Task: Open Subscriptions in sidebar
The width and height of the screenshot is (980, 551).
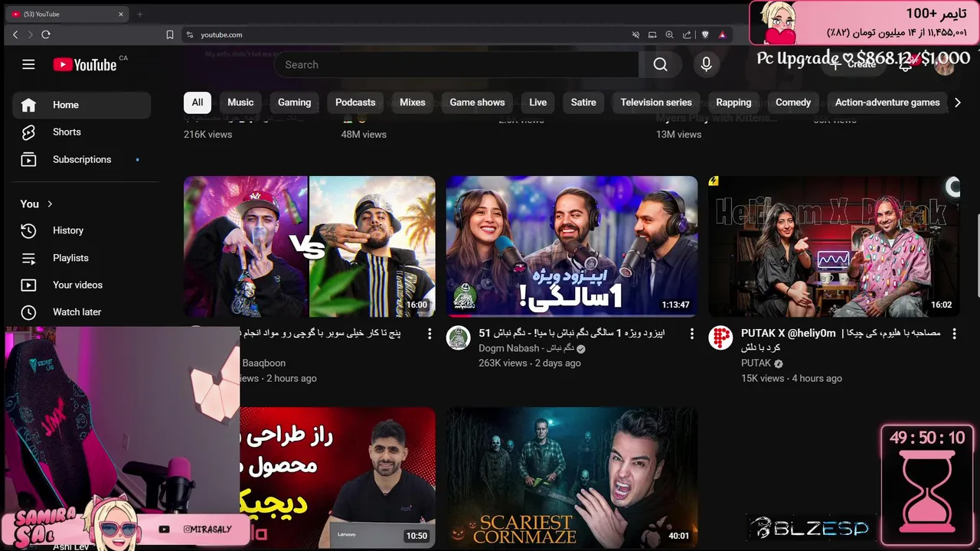Action: coord(81,159)
